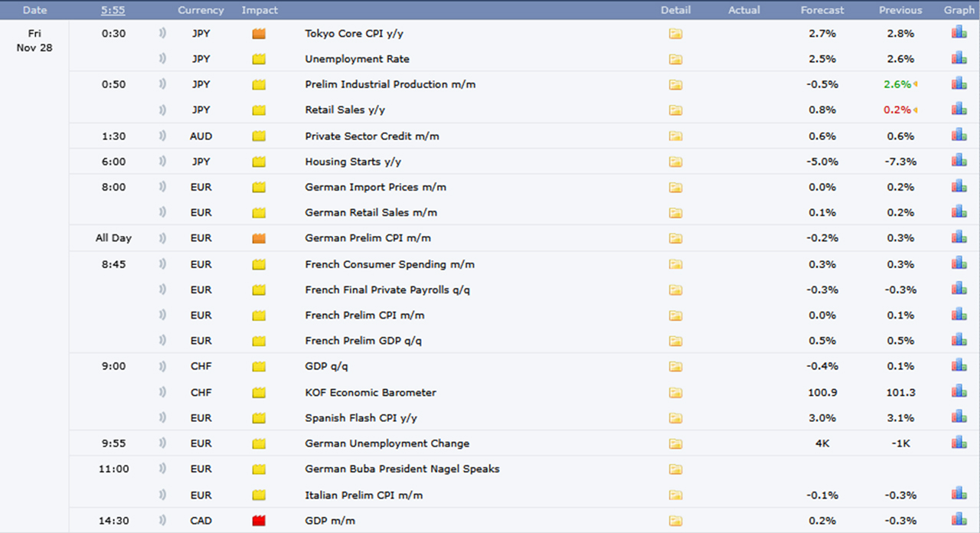Click graph icon for Housing Starts y/y
Screen dimensions: 980x533
coord(959,161)
